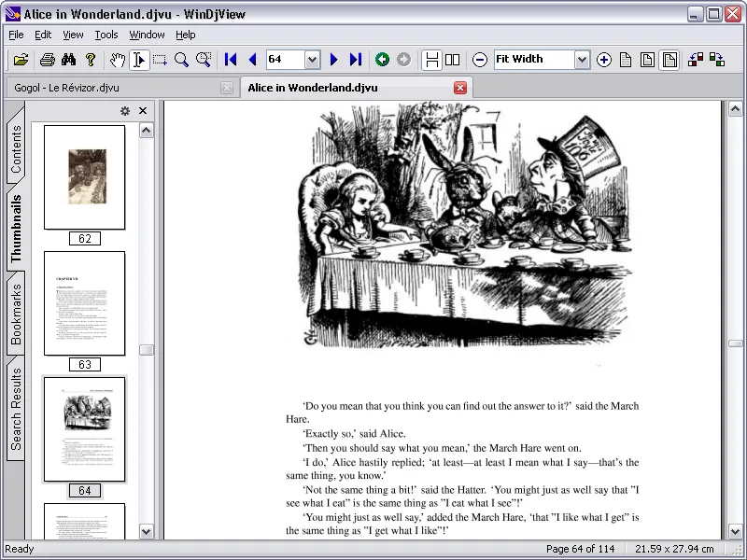The image size is (747, 560).
Task: Zoom in using the plus icon
Action: click(x=604, y=60)
